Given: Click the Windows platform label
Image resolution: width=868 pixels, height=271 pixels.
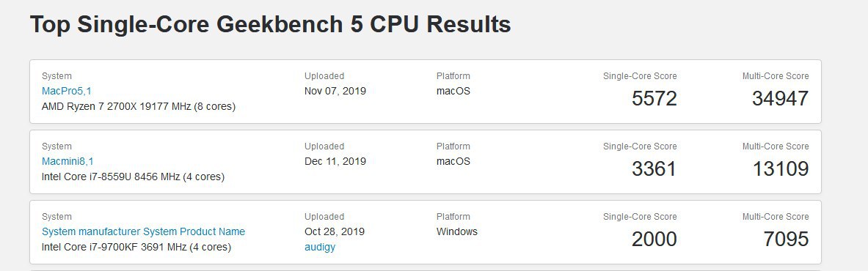Looking at the screenshot, I should 456,231.
